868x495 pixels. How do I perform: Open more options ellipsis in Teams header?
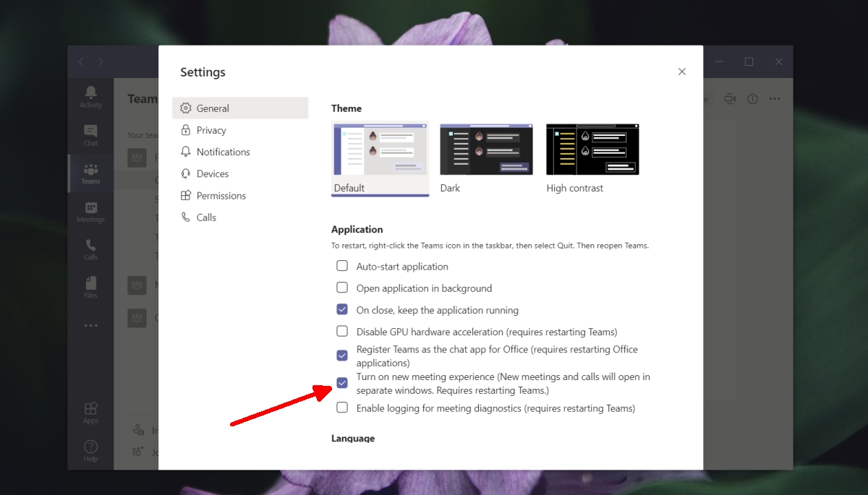(x=775, y=99)
